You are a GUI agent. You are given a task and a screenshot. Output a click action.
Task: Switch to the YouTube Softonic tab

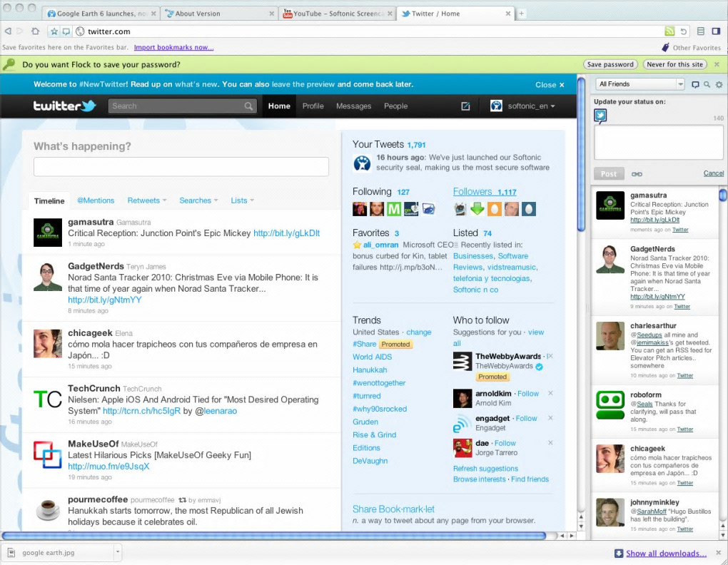tap(338, 14)
